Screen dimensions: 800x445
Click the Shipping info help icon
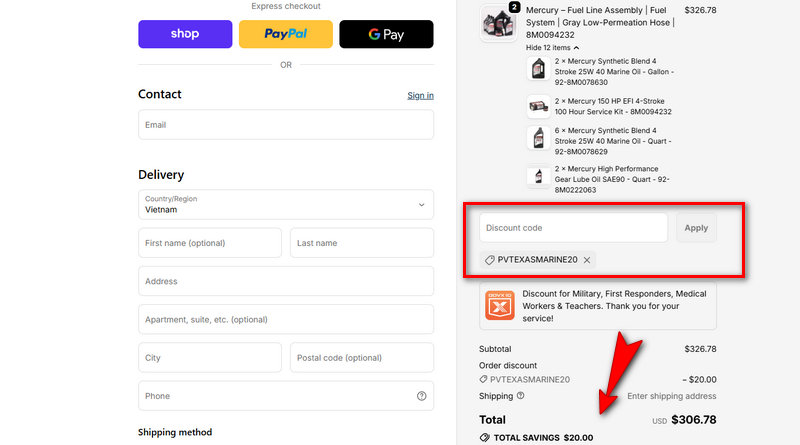click(x=520, y=396)
